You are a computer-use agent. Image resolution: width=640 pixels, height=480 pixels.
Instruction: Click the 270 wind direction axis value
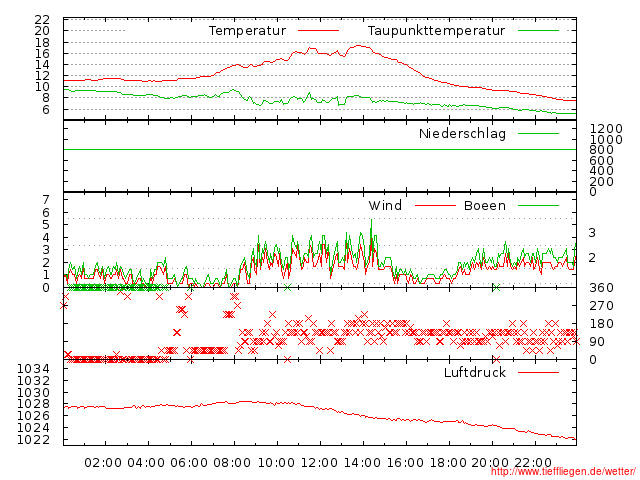pos(601,306)
